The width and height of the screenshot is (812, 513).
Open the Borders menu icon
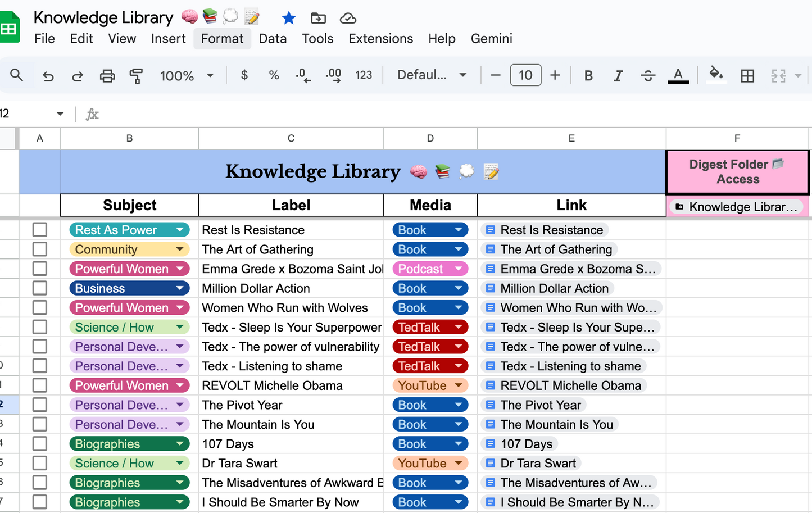747,75
